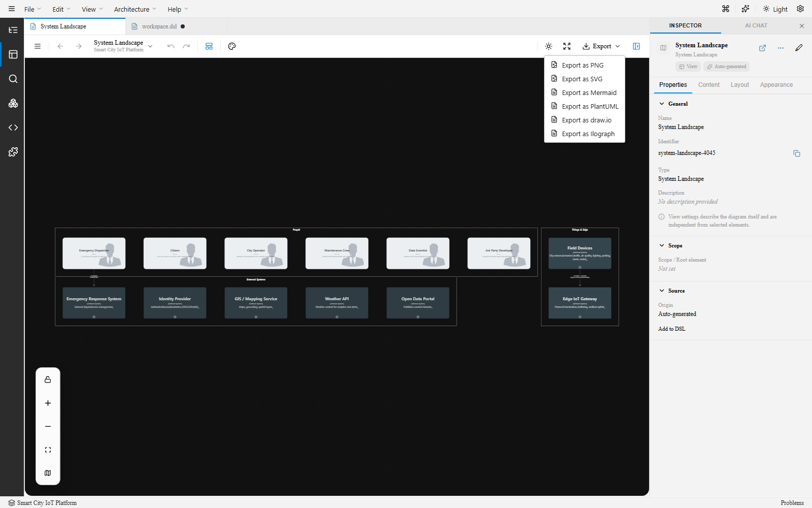The height and width of the screenshot is (508, 812).
Task: Open the hamburger main menu
Action: click(x=12, y=9)
